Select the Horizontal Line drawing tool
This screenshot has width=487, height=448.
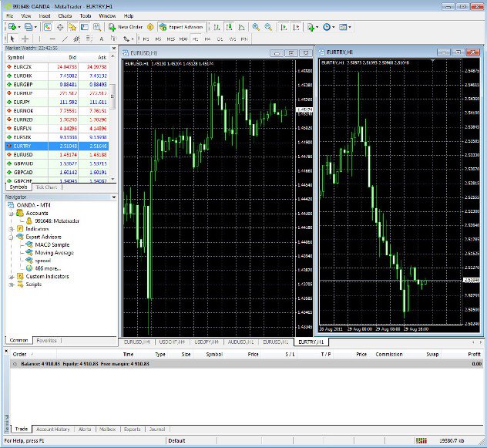click(x=52, y=39)
